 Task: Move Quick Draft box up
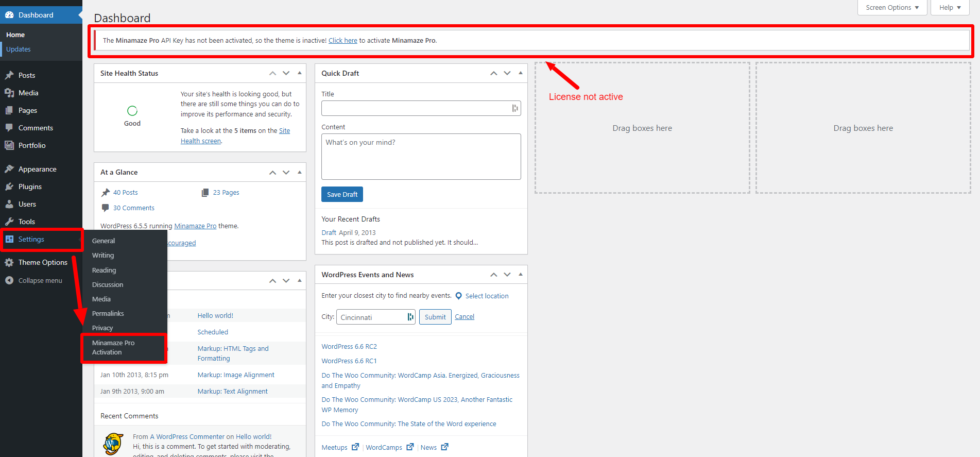[494, 73]
